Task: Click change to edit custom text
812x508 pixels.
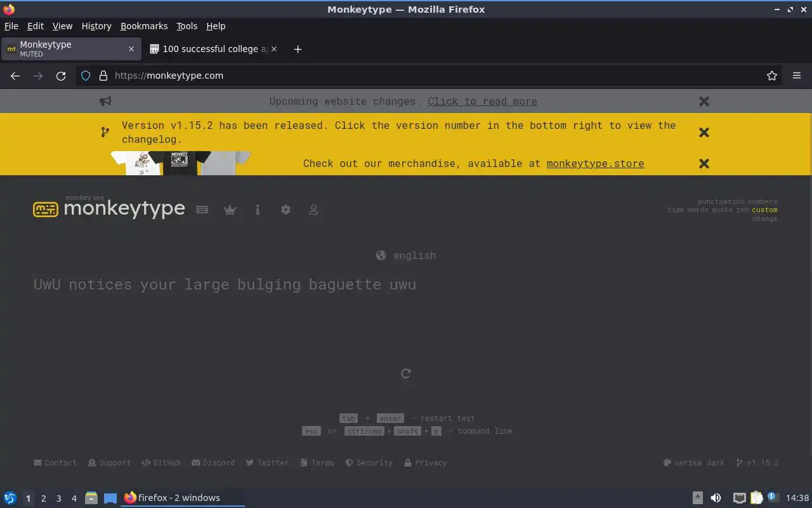Action: [764, 218]
